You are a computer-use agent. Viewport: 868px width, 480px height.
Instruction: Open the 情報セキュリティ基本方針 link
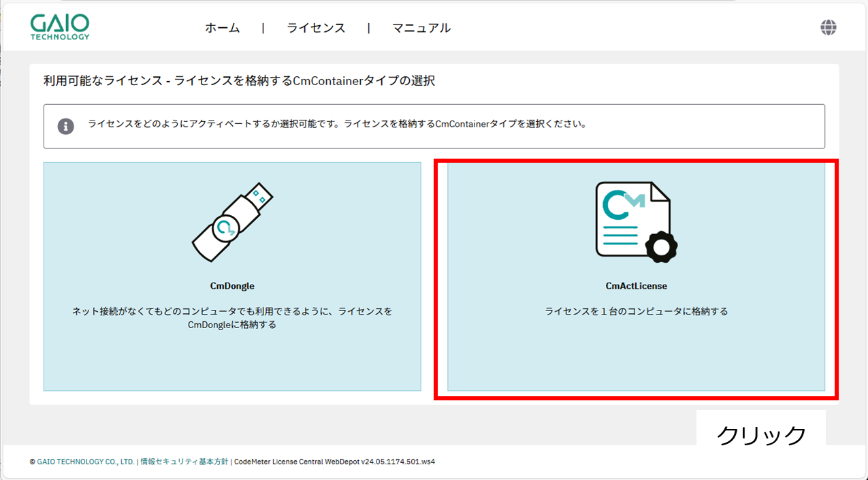coord(184,462)
